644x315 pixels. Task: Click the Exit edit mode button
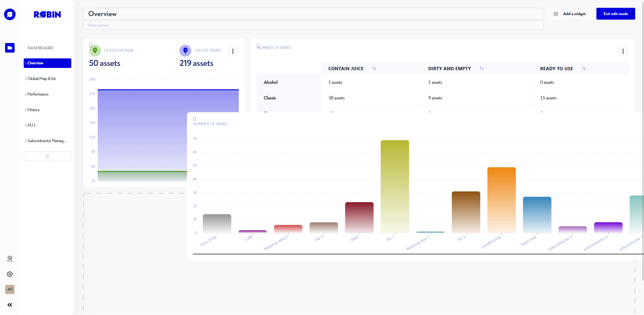(616, 14)
